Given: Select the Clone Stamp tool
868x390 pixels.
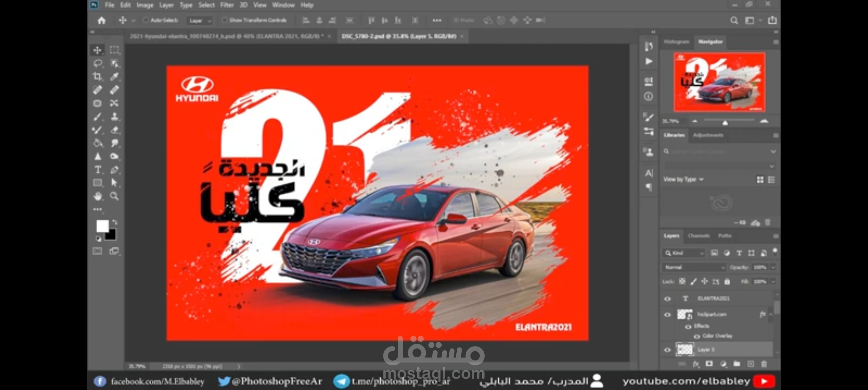Looking at the screenshot, I should tap(114, 116).
